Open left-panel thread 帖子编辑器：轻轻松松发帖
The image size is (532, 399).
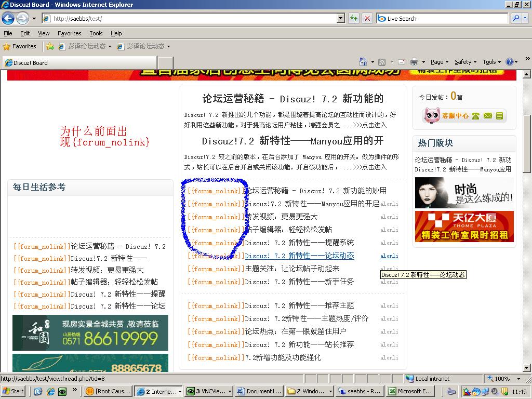114,282
